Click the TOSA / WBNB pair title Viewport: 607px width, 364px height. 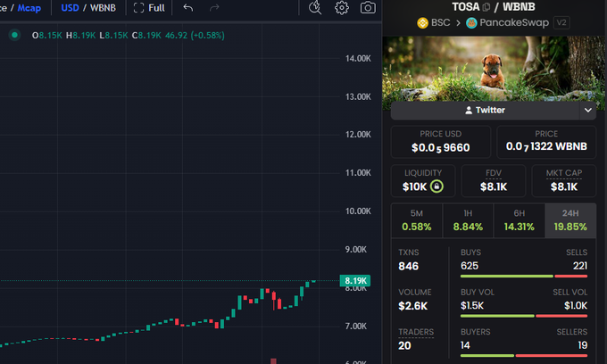coord(493,7)
